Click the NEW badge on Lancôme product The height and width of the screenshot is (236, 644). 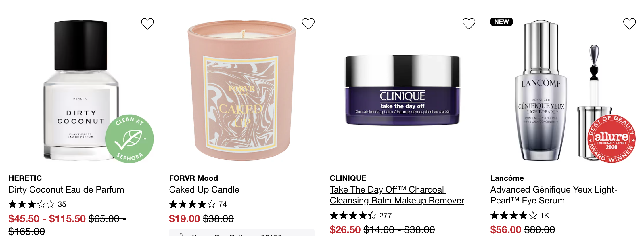(x=501, y=22)
